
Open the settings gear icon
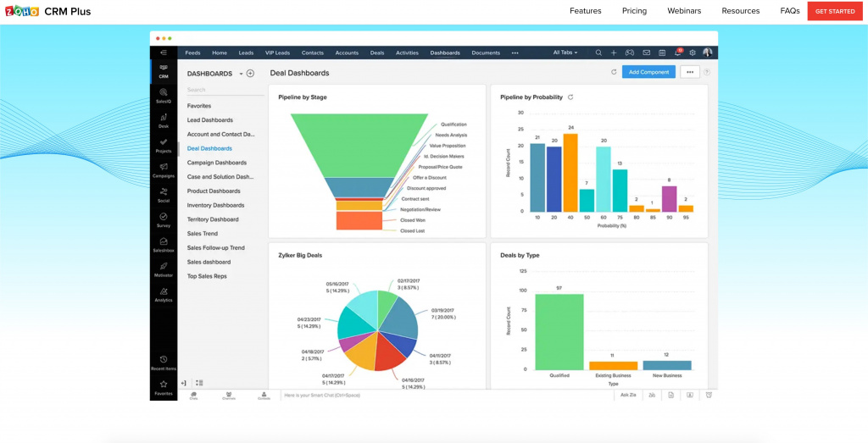693,53
